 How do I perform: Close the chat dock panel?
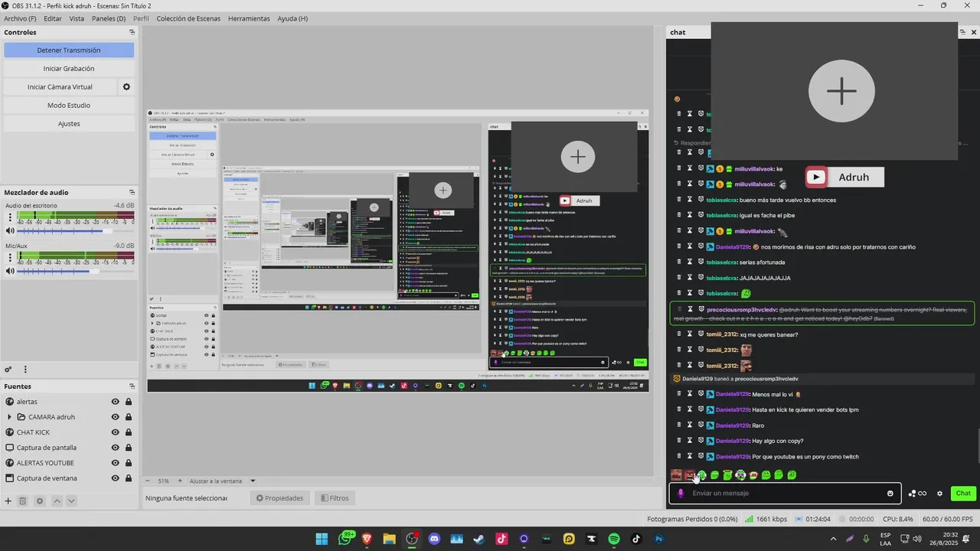(974, 32)
